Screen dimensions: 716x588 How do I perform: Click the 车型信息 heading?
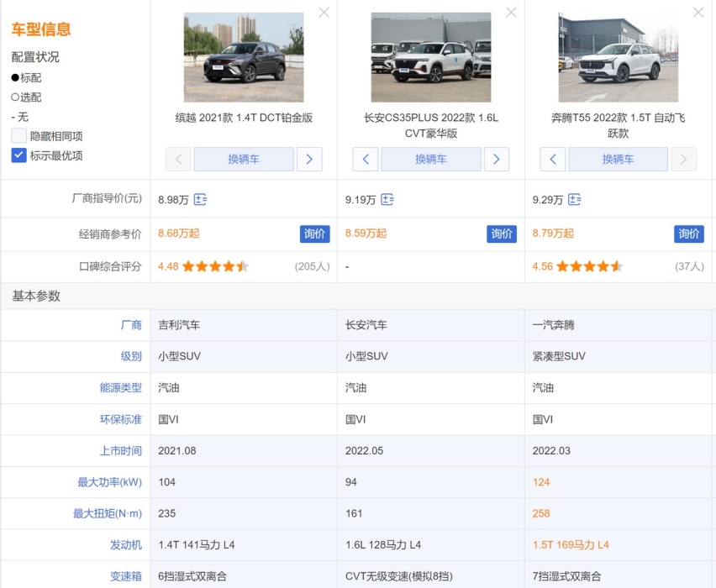click(x=41, y=29)
